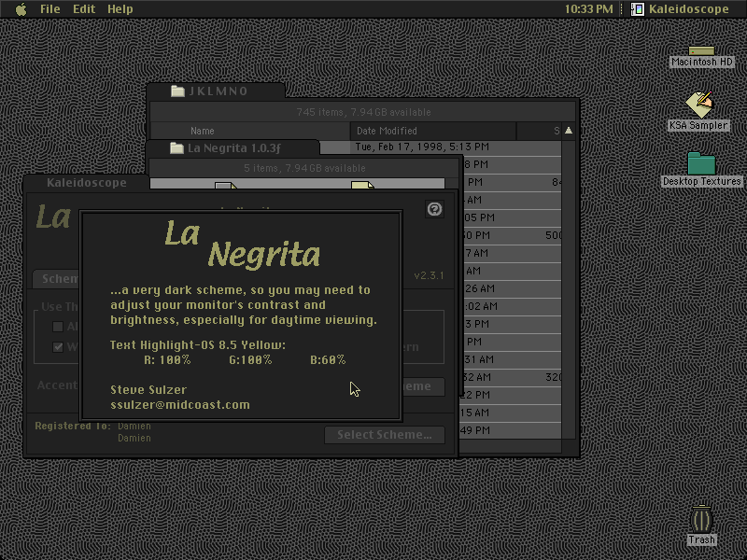Click the 'G:100%' value

click(250, 360)
